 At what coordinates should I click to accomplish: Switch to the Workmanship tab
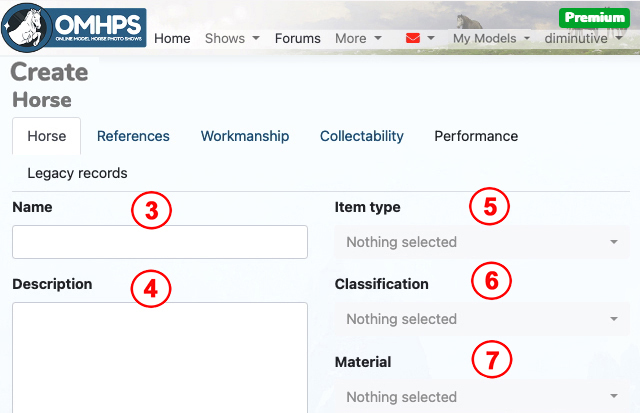[x=245, y=136]
